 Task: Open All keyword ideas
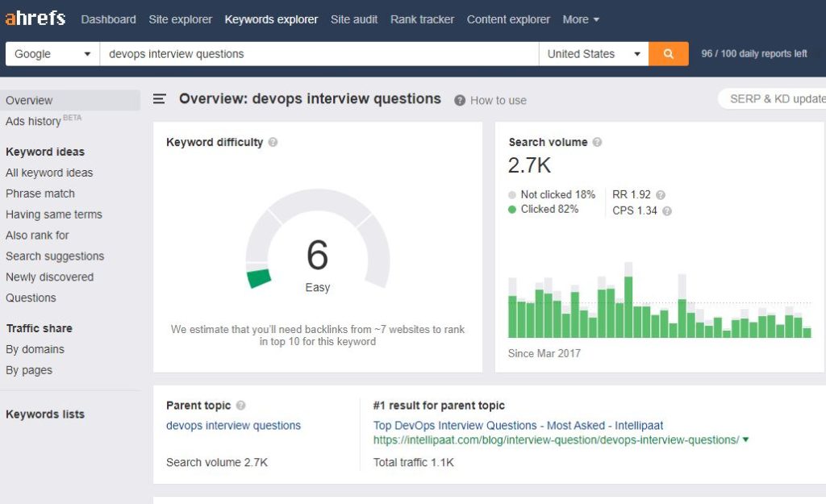tap(49, 173)
